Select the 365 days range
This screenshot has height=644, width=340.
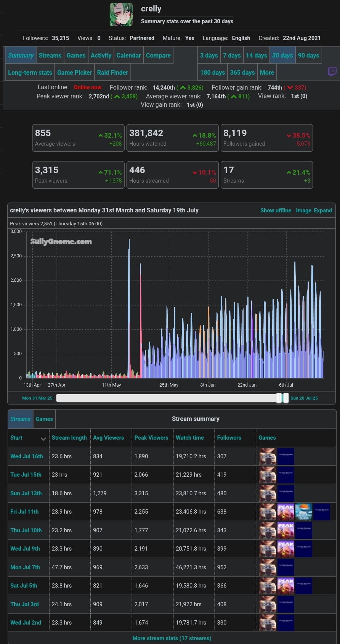pyautogui.click(x=242, y=72)
